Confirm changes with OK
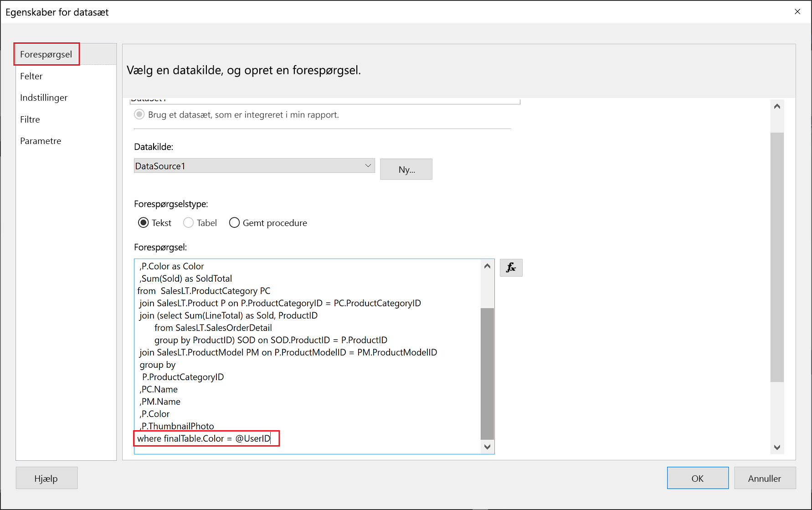This screenshot has height=510, width=812. tap(698, 478)
